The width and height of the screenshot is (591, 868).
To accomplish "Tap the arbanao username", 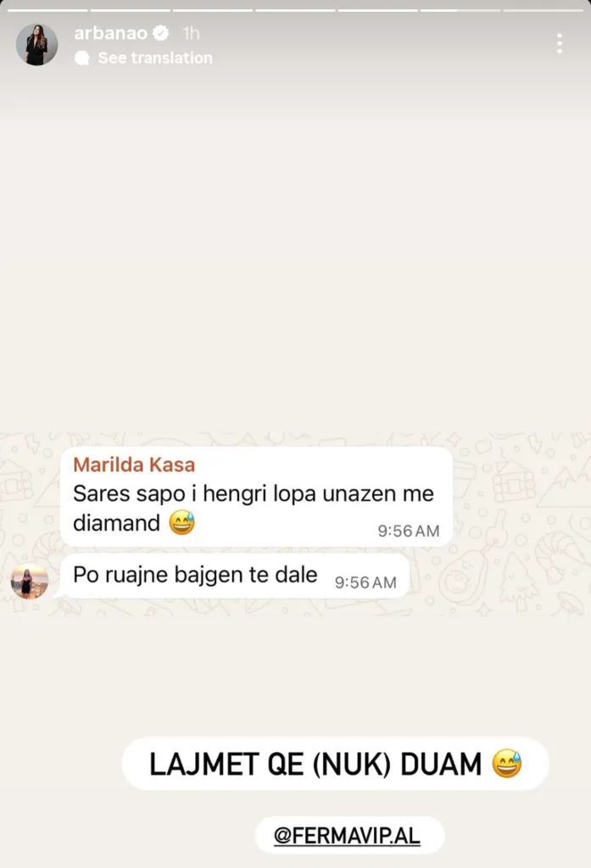I will [x=111, y=33].
